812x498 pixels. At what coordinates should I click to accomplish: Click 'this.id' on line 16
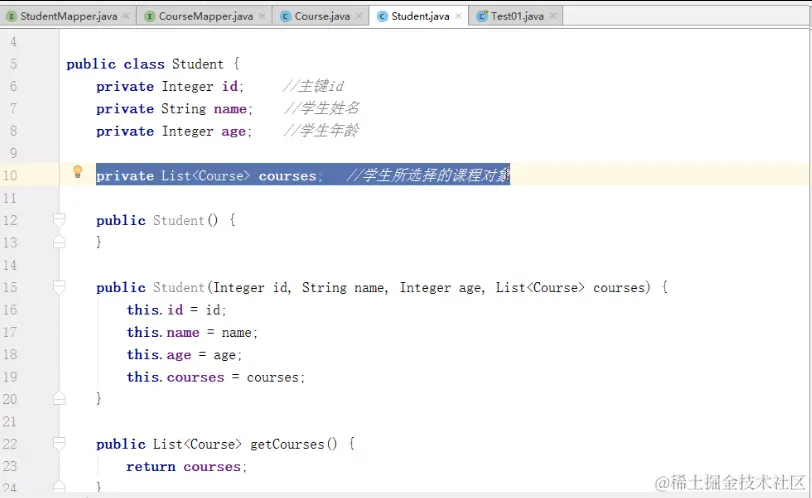click(x=155, y=310)
